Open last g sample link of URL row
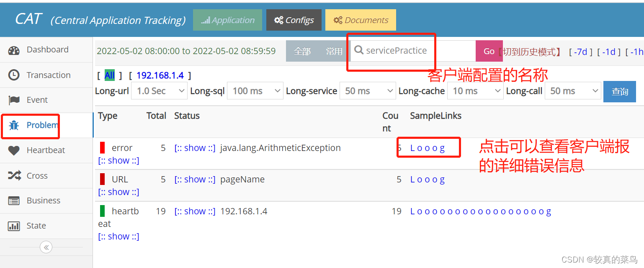Screen dimensions: 644x268 click(x=442, y=180)
